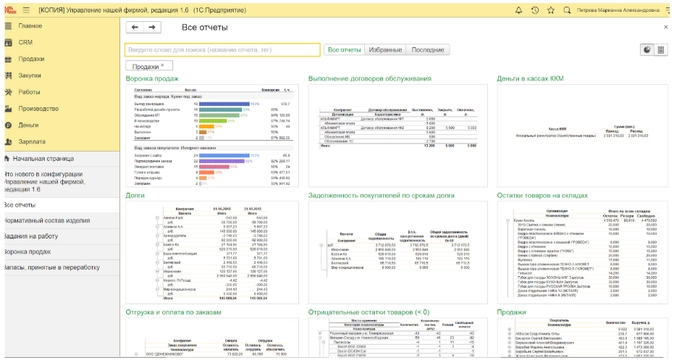Open Воронка продаж report link

coord(152,79)
